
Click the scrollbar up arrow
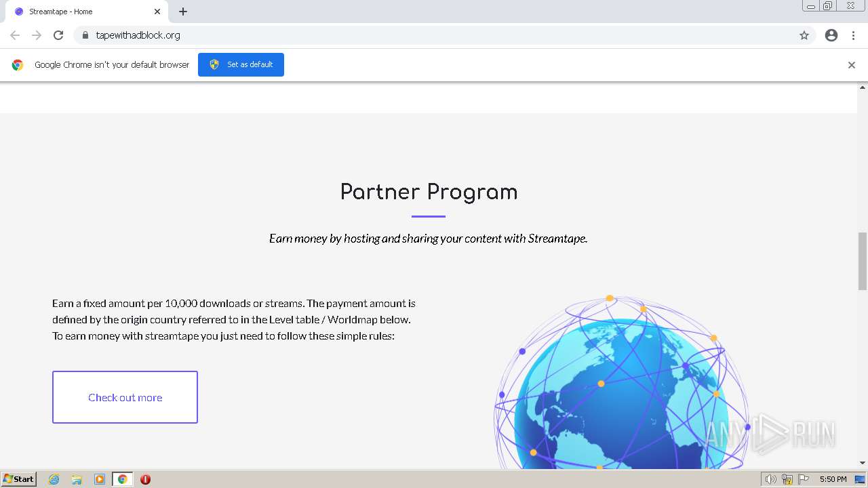pyautogui.click(x=863, y=87)
